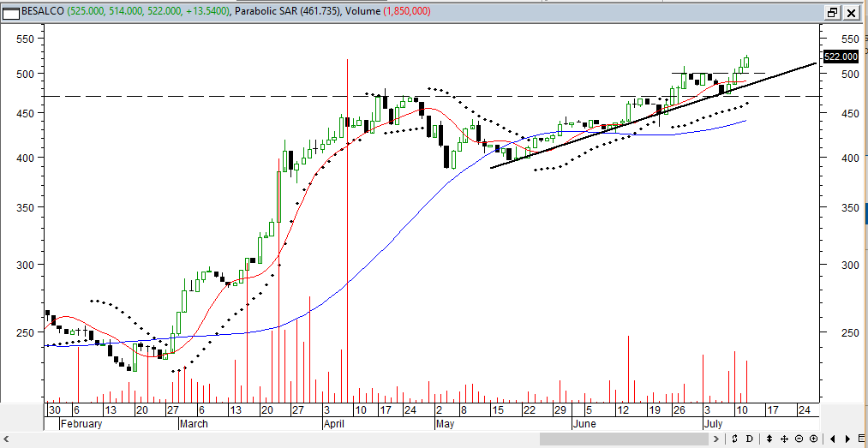Click the April month label
Viewport: 868px width, 448px height.
[336, 424]
